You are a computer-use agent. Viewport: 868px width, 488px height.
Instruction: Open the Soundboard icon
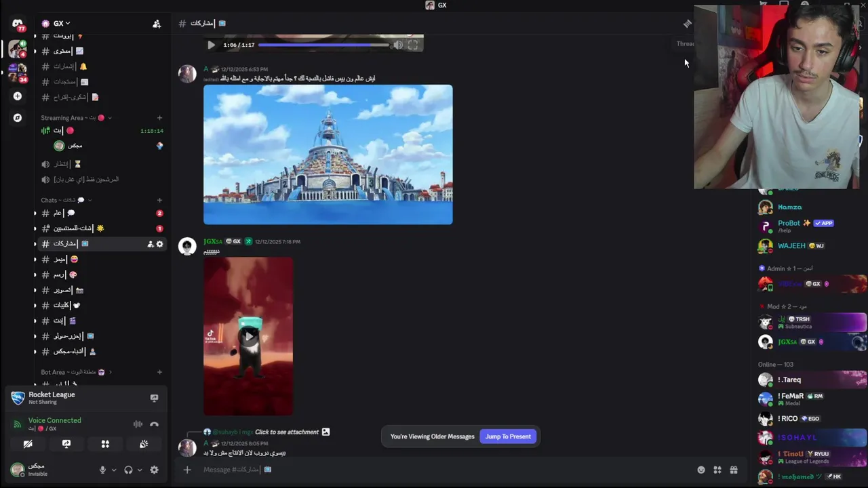pos(144,444)
